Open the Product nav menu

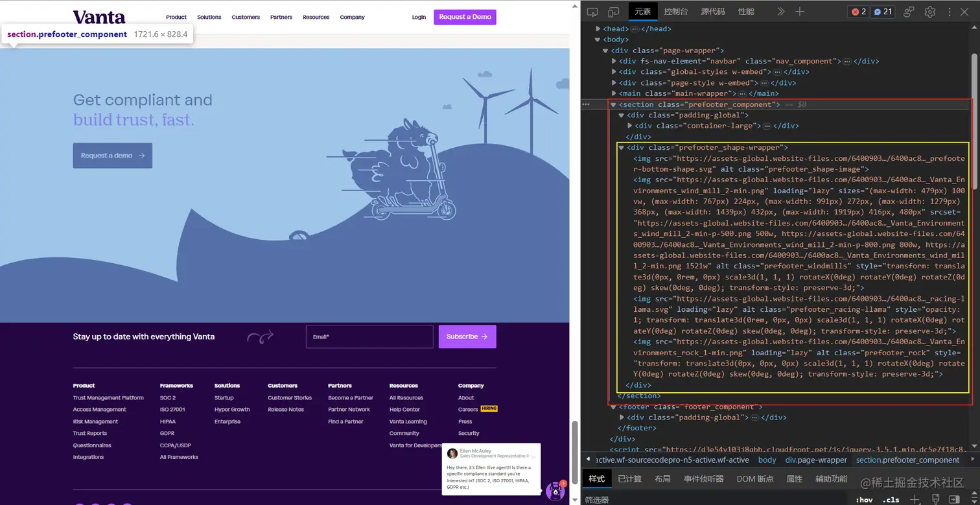point(176,17)
